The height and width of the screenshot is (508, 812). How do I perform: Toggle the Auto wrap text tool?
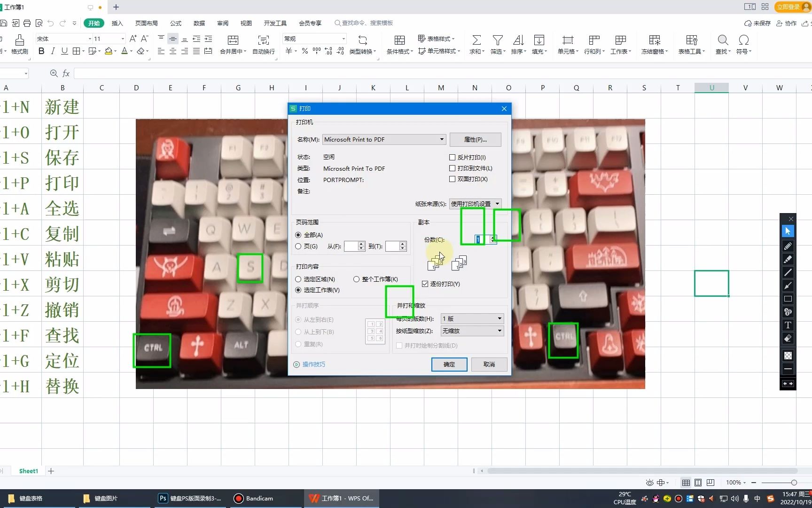tap(264, 45)
